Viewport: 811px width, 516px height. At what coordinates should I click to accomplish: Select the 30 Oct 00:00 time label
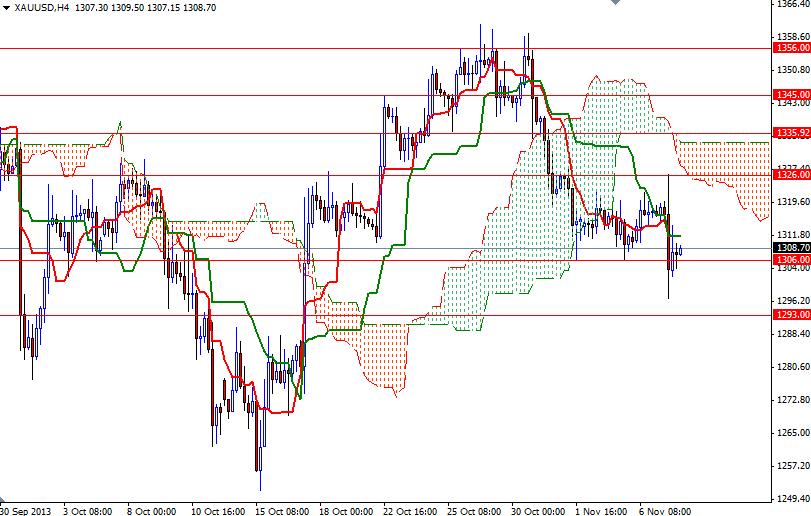click(537, 510)
